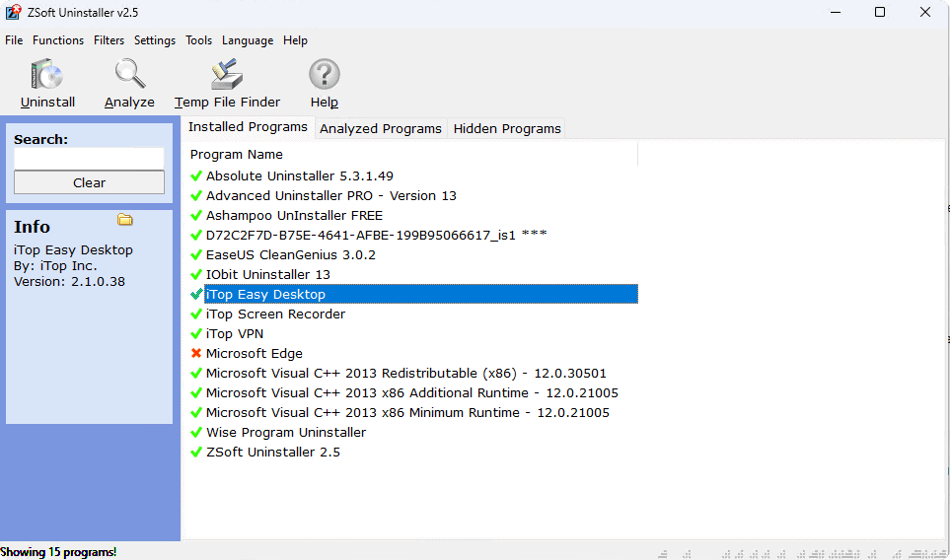The width and height of the screenshot is (950, 560).
Task: Click the Help question mark icon
Action: [325, 74]
